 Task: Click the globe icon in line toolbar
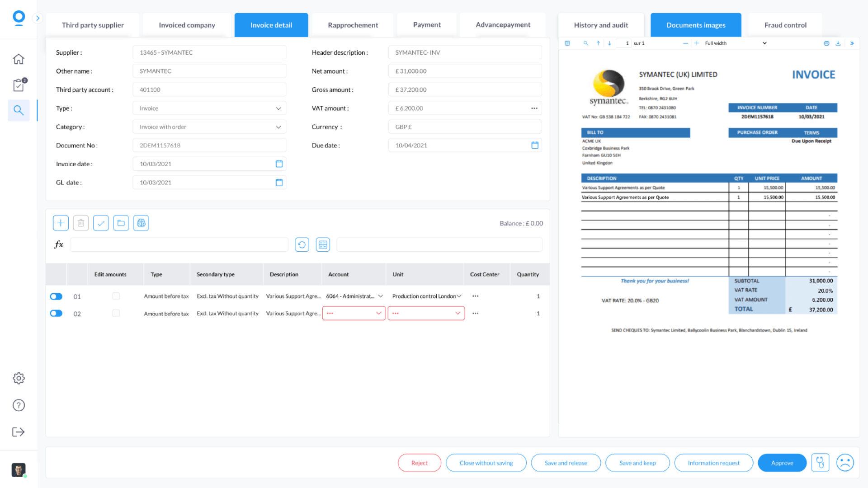[x=141, y=223]
